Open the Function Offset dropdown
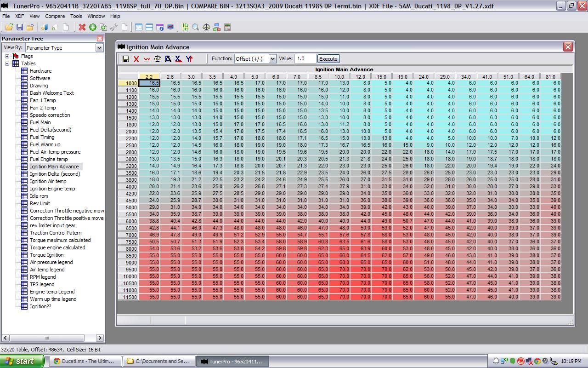Screen dimensions: 588x368 (x=272, y=58)
